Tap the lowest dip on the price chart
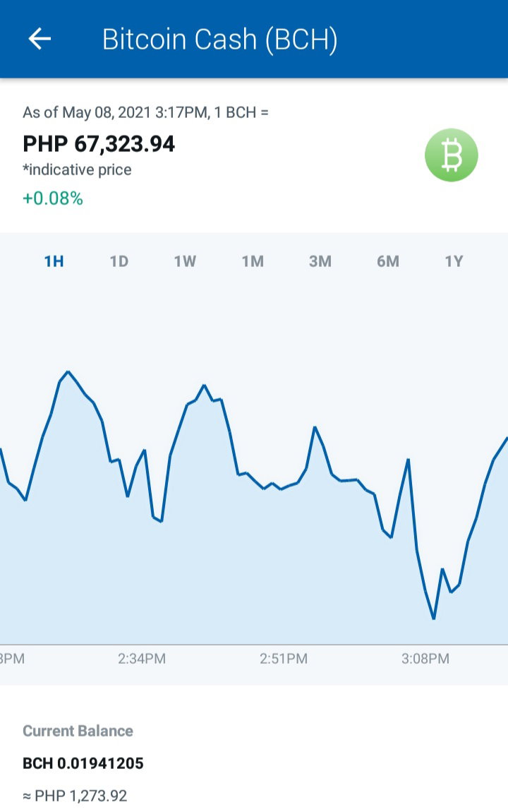This screenshot has height=812, width=508. [x=433, y=618]
